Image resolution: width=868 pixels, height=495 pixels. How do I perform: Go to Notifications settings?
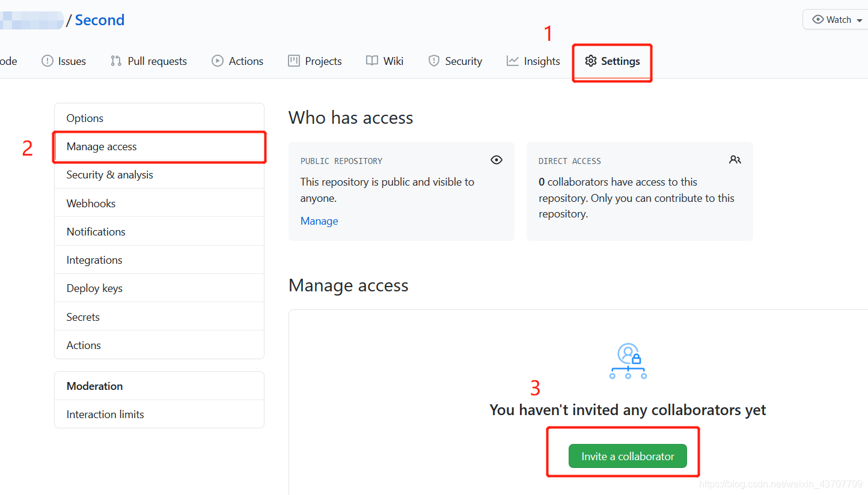tap(159, 231)
